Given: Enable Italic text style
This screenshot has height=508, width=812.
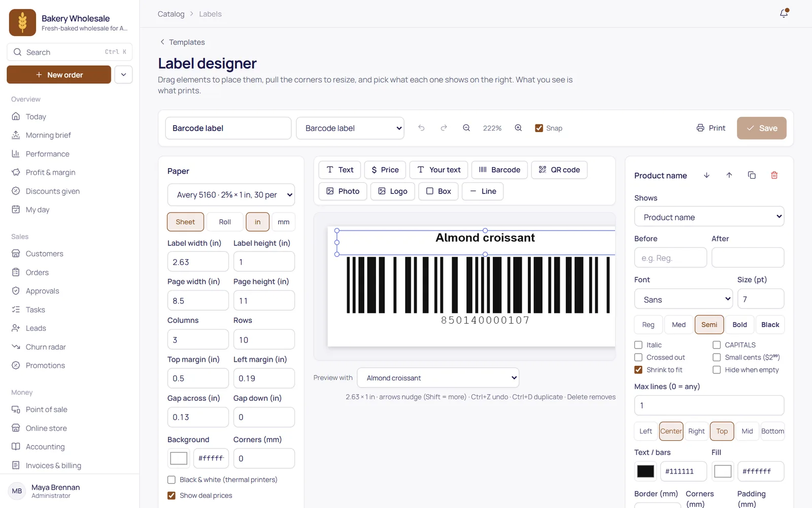Looking at the screenshot, I should tap(638, 345).
